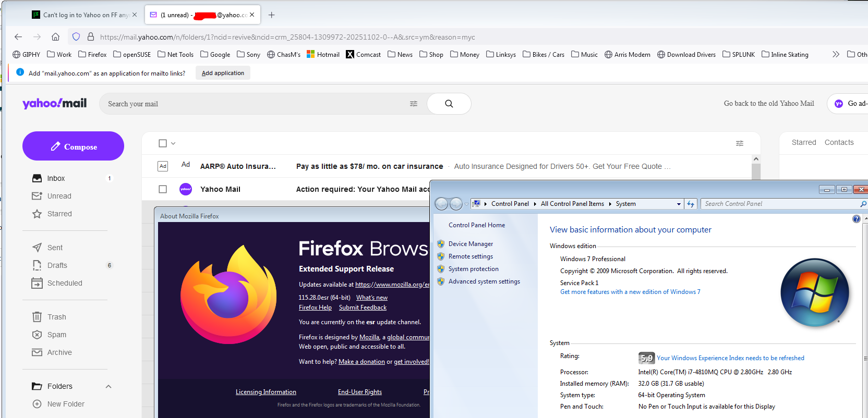This screenshot has width=868, height=418.
Task: Open End-User Rights link
Action: coord(360,392)
